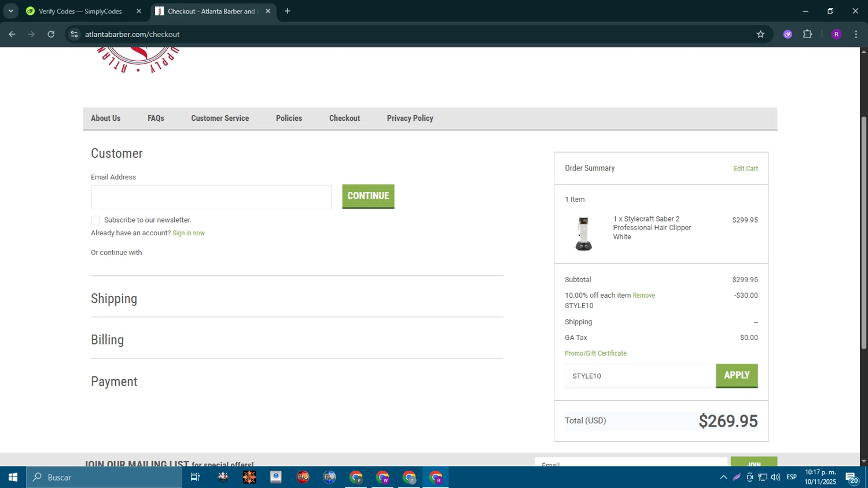This screenshot has height=488, width=868.
Task: Open About Us menu item
Action: 105,118
